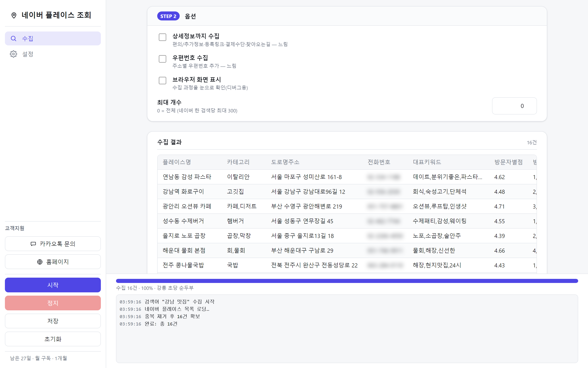
Task: Click the 국밥 category cell
Action: pyautogui.click(x=233, y=265)
